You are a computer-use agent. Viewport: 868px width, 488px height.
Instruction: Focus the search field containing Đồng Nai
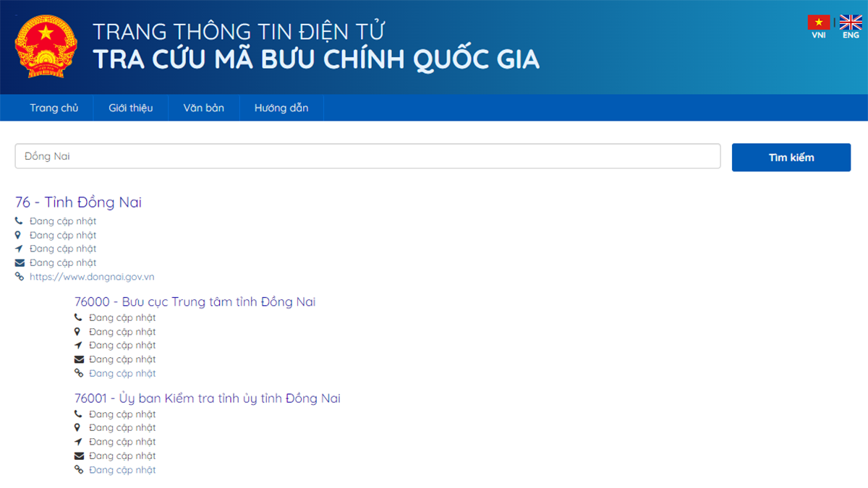pos(367,156)
